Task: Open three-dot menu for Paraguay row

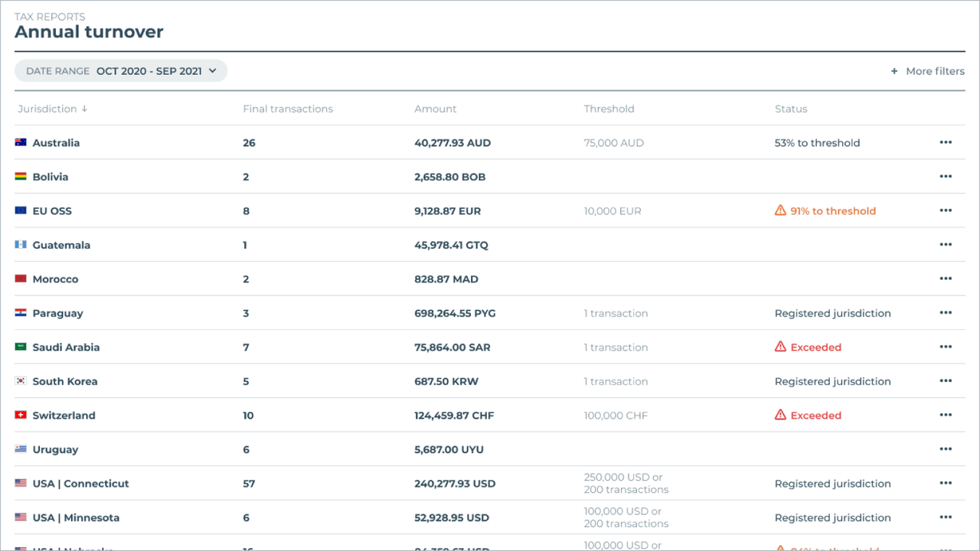Action: pos(946,313)
